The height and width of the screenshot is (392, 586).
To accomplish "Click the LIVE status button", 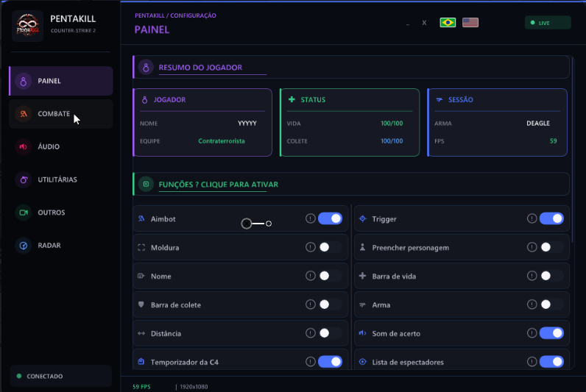I will tap(548, 23).
